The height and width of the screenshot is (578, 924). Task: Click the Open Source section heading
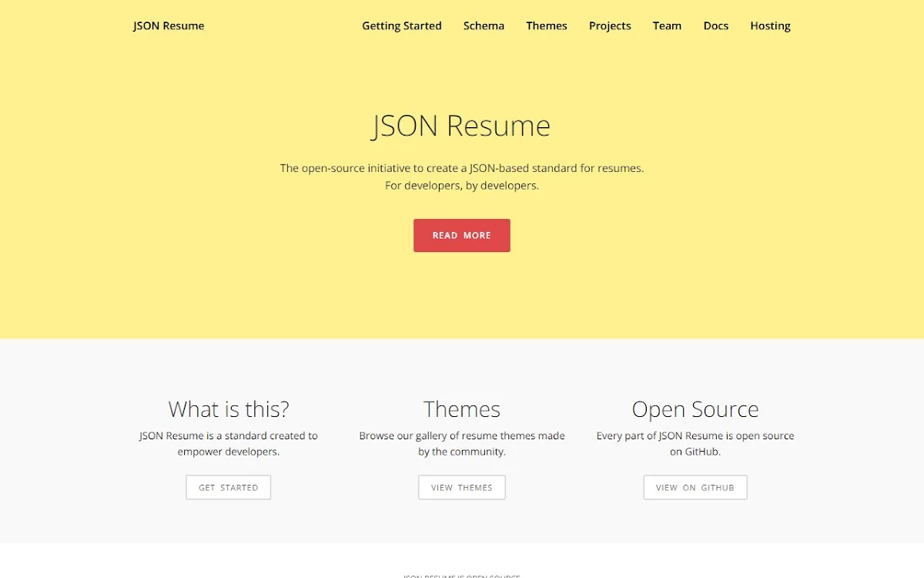pos(695,408)
